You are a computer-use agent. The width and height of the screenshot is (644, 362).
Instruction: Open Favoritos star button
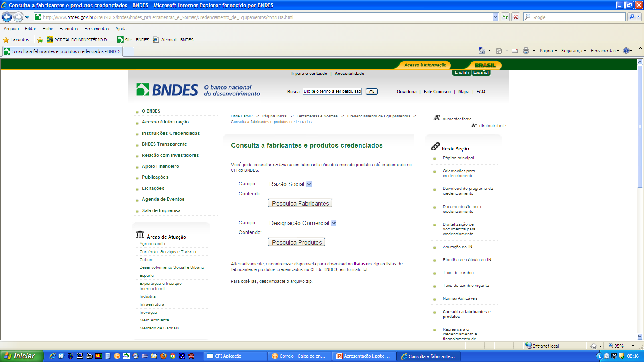tap(16, 39)
